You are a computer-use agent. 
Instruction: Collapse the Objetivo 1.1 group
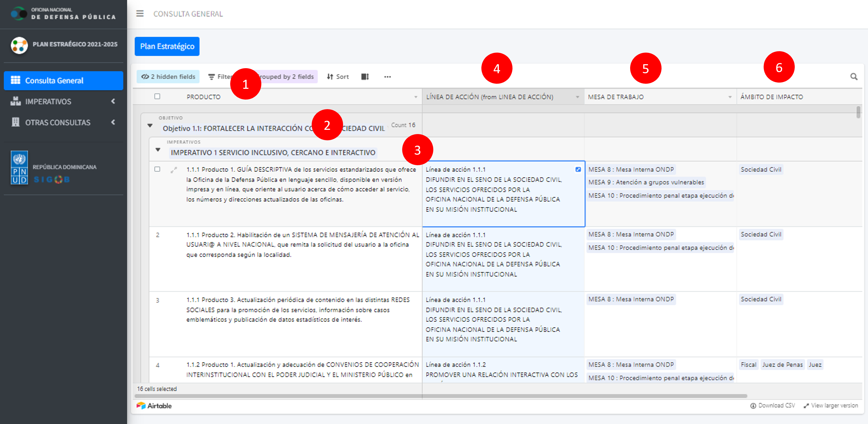pos(150,125)
